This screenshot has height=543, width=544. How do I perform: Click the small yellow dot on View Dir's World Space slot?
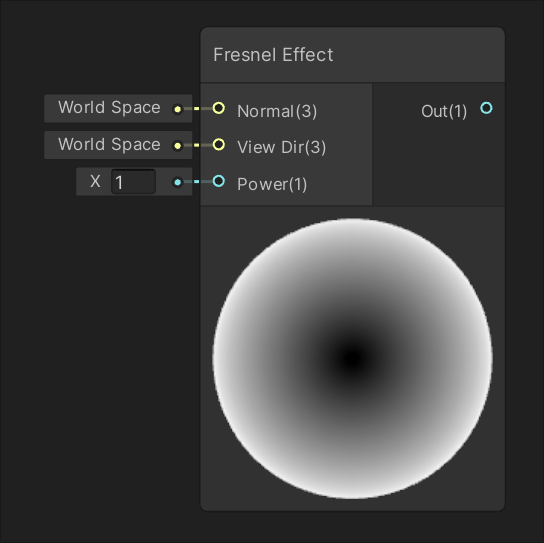tap(178, 146)
